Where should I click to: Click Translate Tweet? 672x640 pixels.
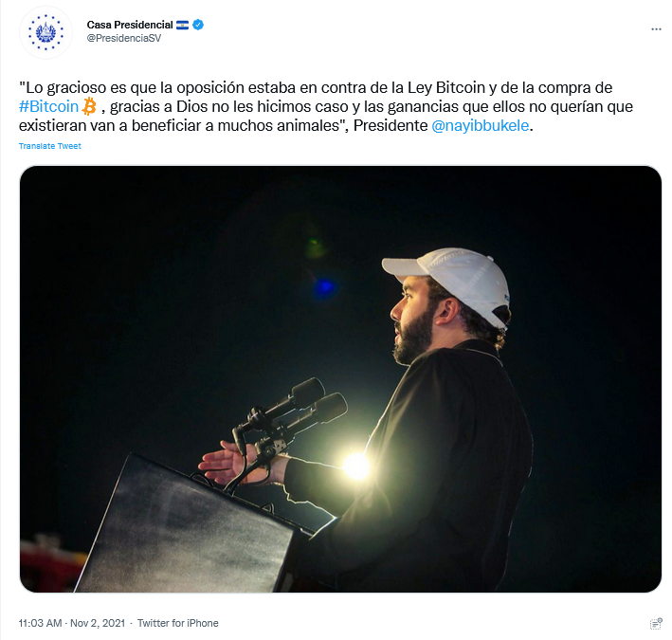point(49,146)
